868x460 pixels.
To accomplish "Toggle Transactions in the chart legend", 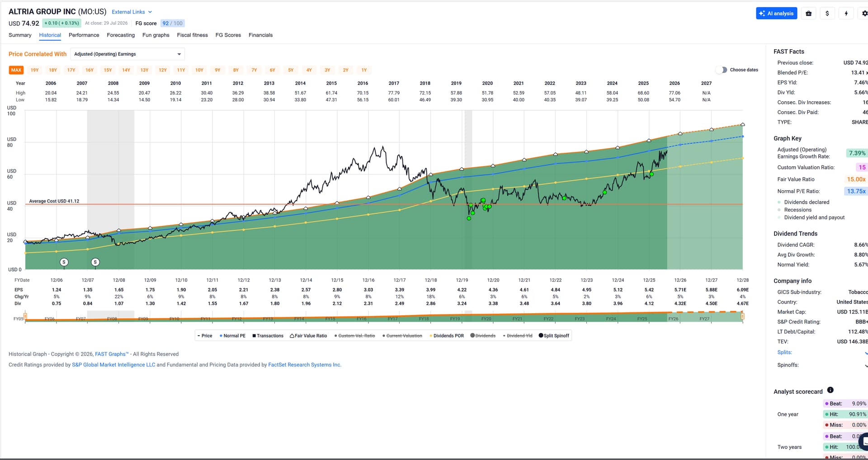I will tap(268, 336).
